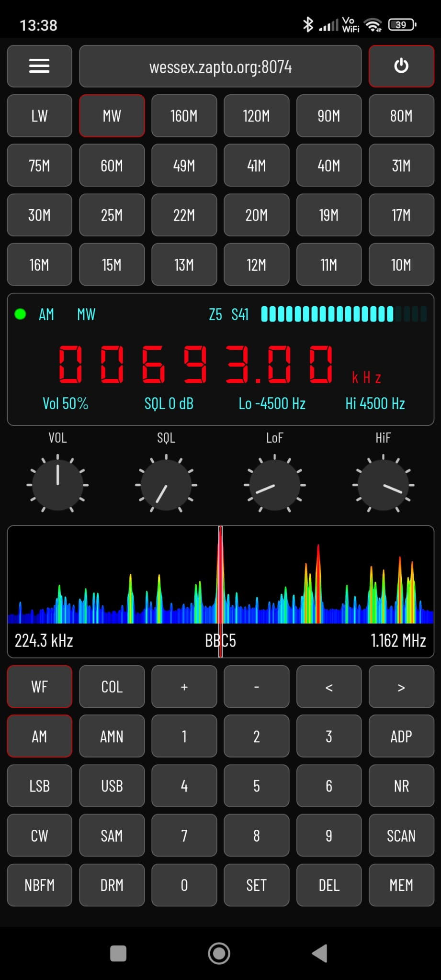Select the LSB demodulation mode

(x=39, y=786)
